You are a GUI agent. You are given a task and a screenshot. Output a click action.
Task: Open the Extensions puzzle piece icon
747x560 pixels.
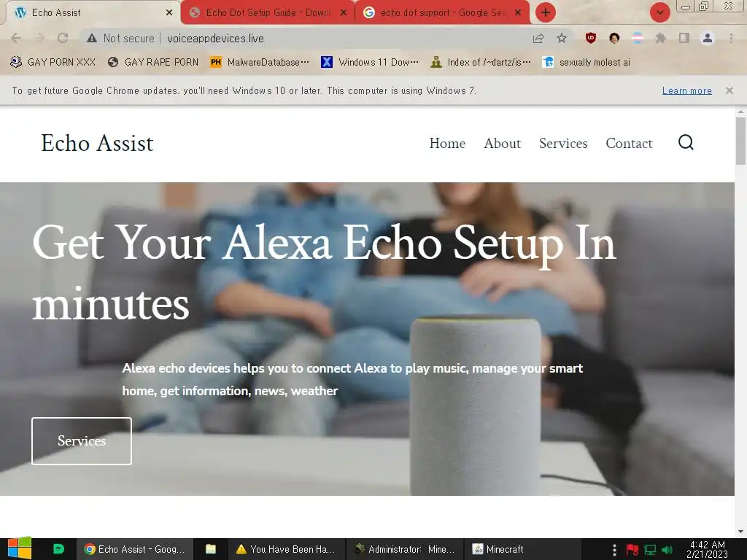point(660,38)
